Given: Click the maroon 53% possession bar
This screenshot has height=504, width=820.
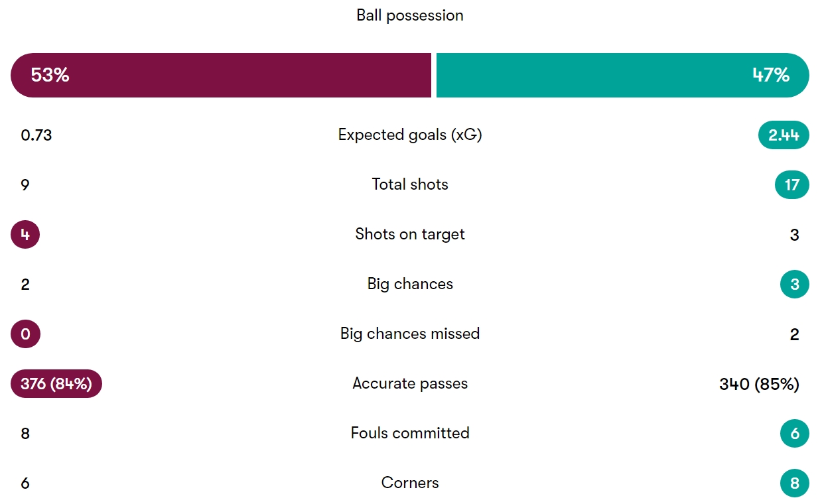Looking at the screenshot, I should 221,75.
